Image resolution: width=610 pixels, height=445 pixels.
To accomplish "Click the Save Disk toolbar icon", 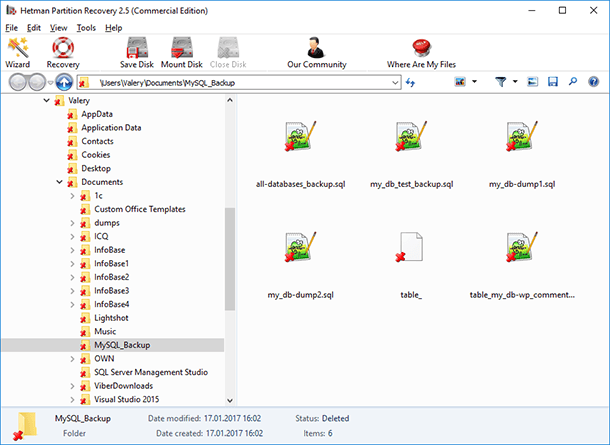I will [137, 47].
